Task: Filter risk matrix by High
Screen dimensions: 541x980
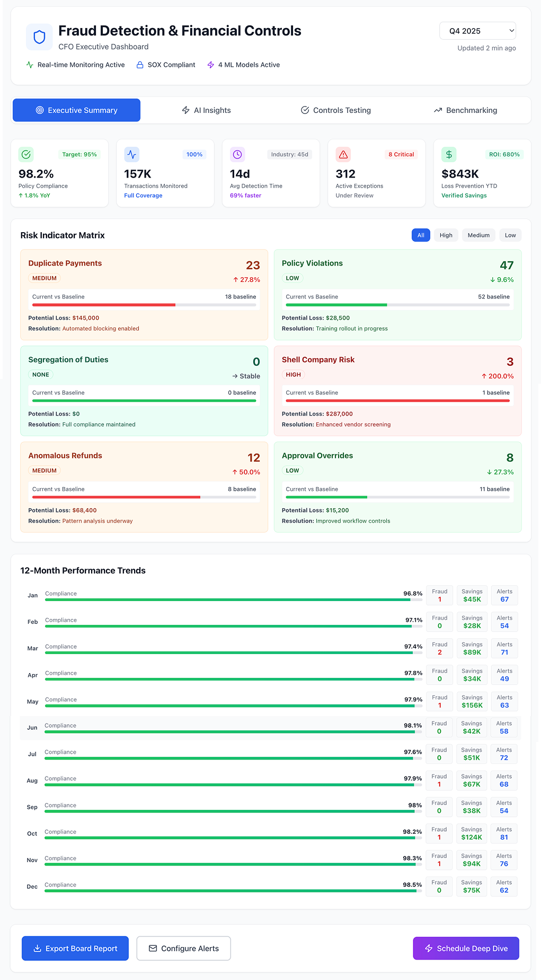Action: 446,235
